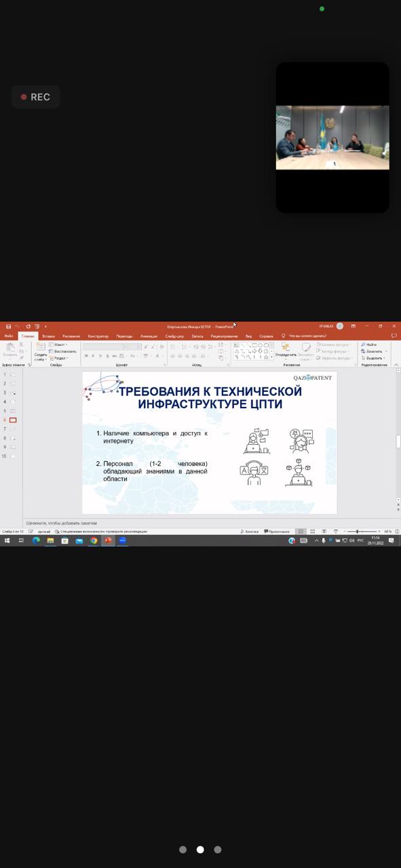The image size is (401, 868).
Task: Switch to the Вставка ribbon tab
Action: [48, 336]
